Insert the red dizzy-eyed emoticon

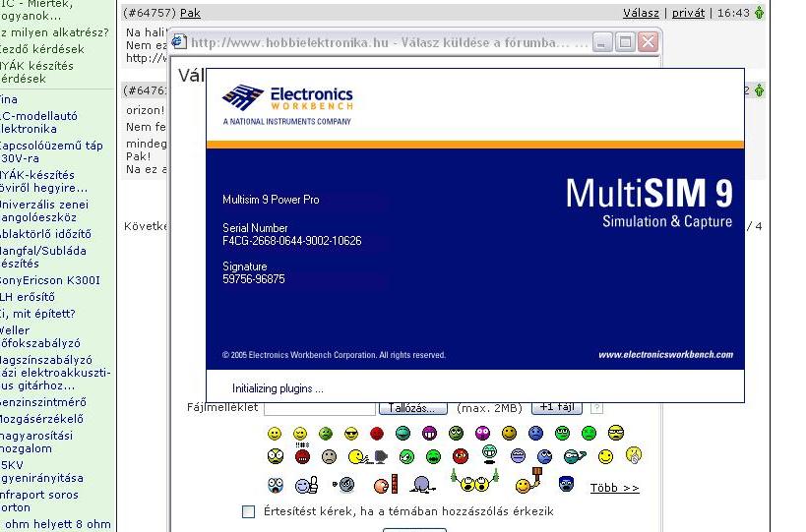click(461, 456)
